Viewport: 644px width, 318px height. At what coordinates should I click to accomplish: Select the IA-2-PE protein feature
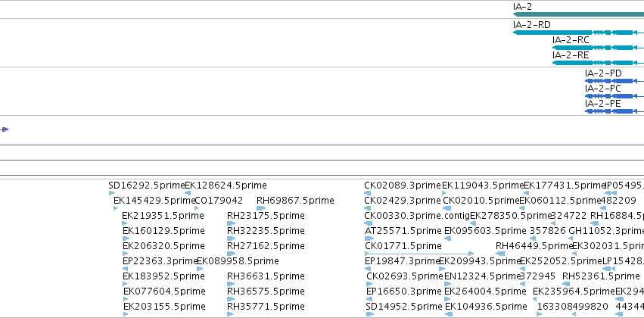[614, 111]
